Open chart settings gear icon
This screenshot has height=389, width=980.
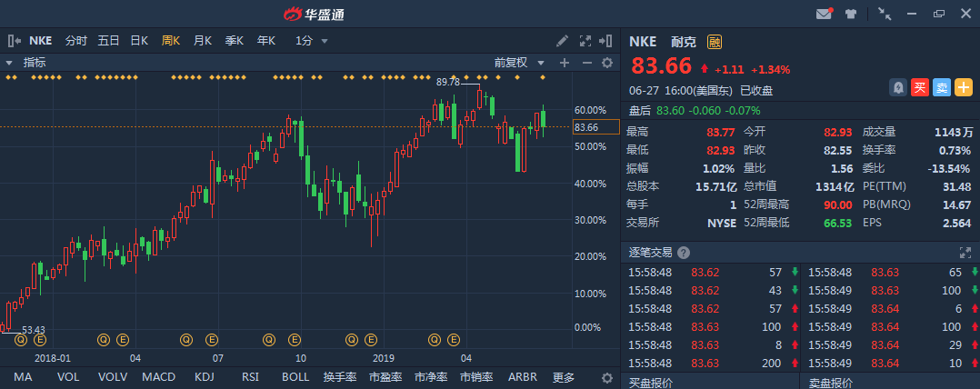click(x=608, y=63)
